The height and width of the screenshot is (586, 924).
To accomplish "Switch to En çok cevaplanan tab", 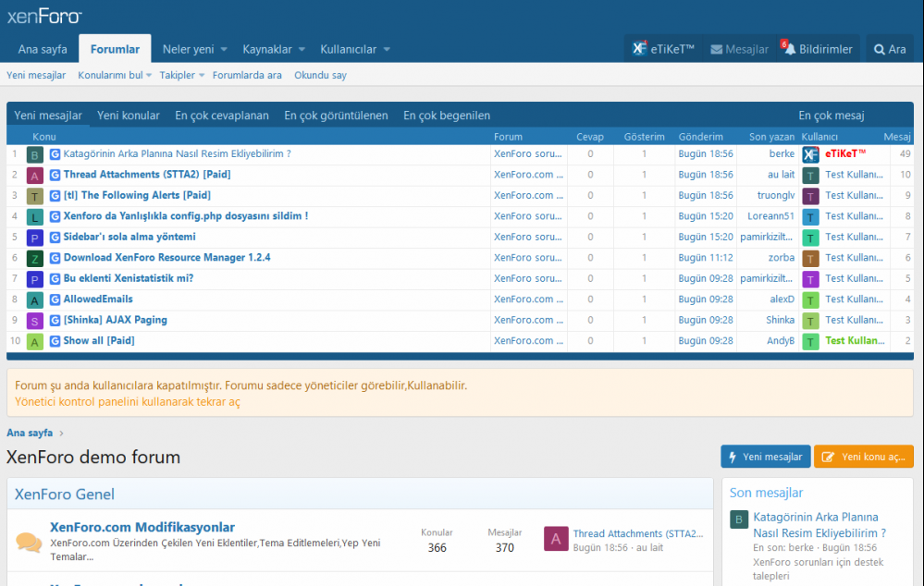I will 222,116.
